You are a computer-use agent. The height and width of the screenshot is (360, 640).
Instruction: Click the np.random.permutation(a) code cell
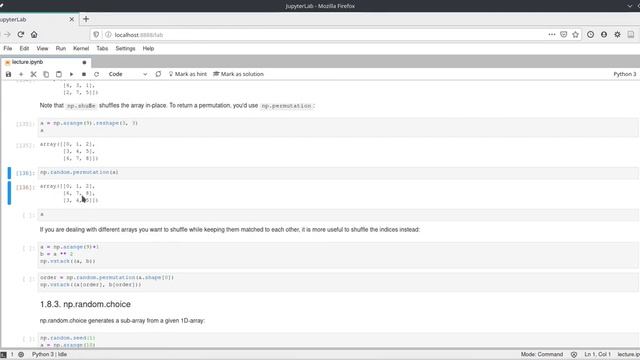pos(338,173)
